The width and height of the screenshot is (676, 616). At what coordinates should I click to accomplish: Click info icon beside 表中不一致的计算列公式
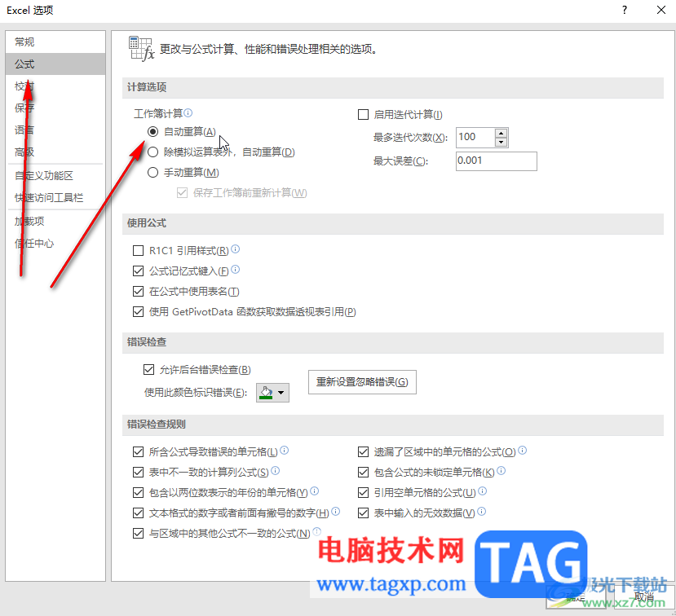(275, 471)
